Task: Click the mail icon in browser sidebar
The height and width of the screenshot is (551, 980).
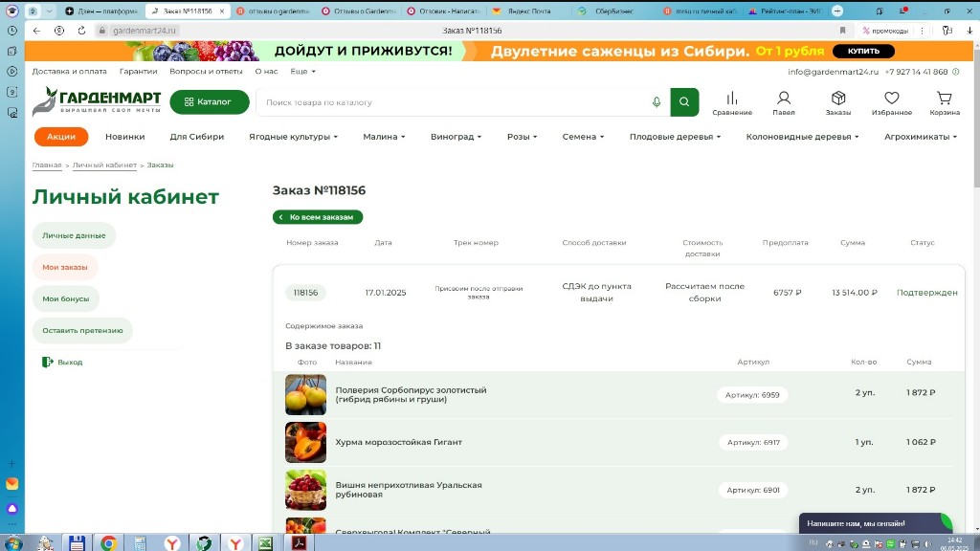Action: click(x=11, y=483)
